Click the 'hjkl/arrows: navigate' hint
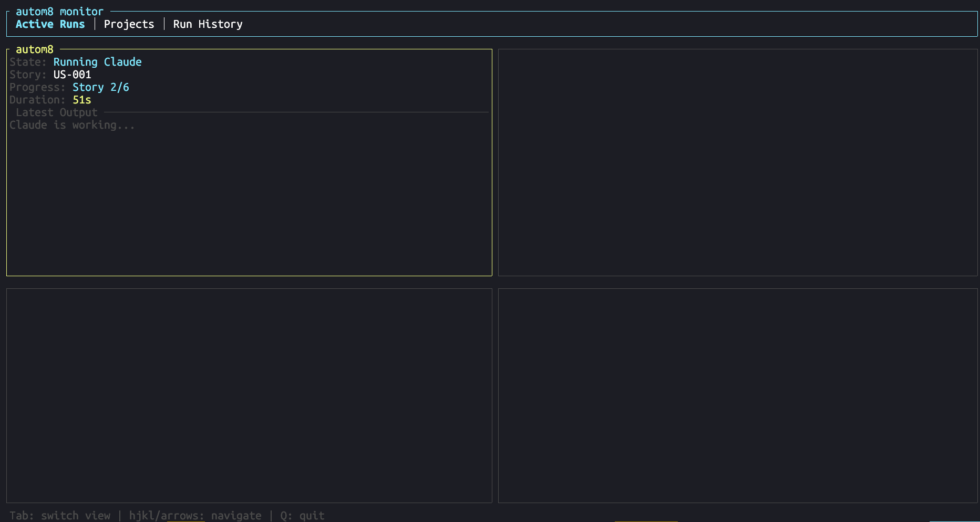The image size is (980, 522). pyautogui.click(x=195, y=516)
